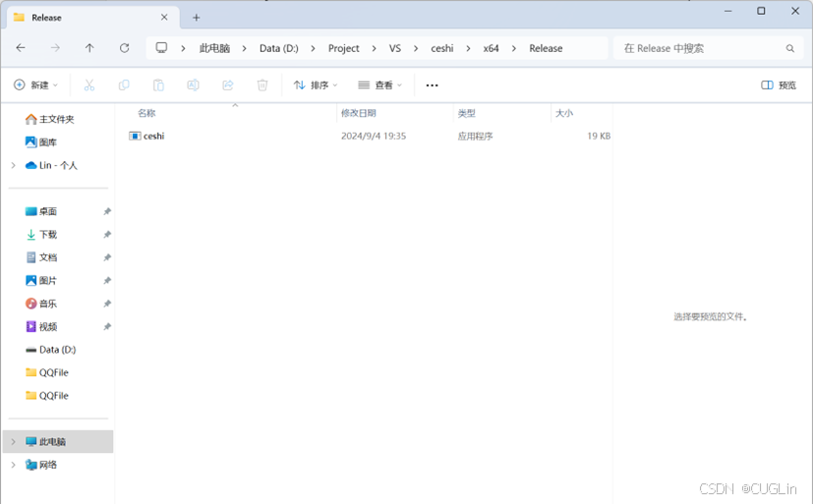Screen dimensions: 813x504
Task: Click the Rename icon in toolbar
Action: (x=193, y=84)
